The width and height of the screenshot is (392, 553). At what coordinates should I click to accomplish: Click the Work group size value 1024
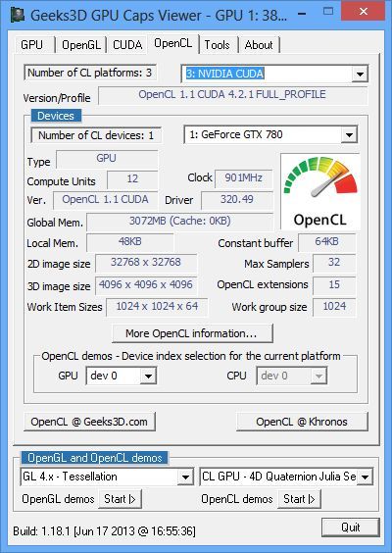point(334,307)
